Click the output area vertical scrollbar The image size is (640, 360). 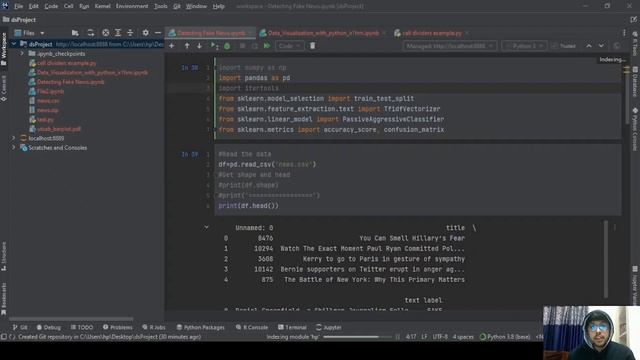tap(606, 260)
